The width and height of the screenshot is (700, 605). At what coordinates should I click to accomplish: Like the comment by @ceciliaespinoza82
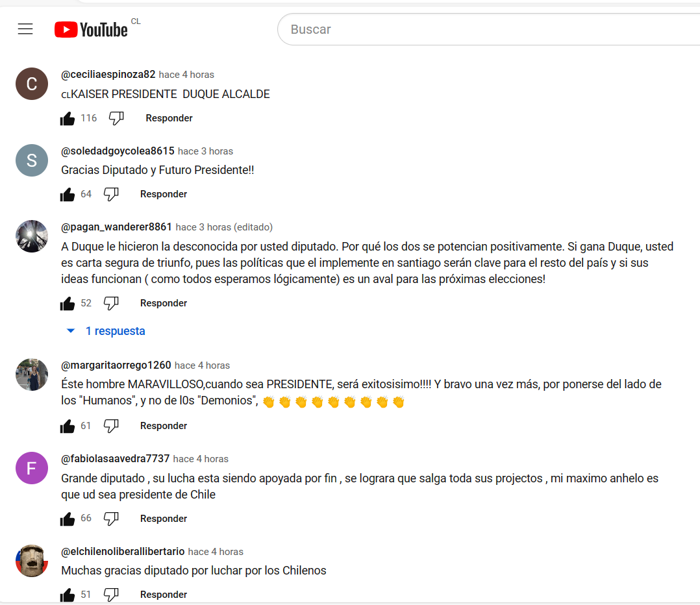(68, 118)
